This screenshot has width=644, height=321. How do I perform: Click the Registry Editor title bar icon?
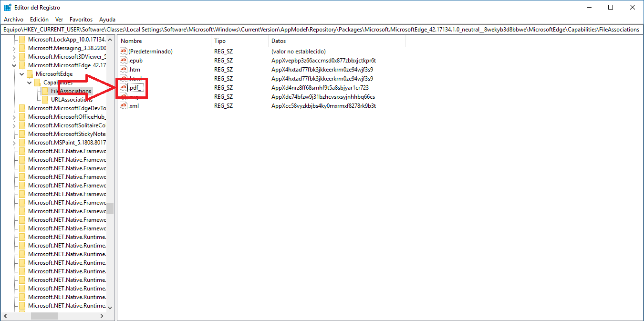pos(8,8)
